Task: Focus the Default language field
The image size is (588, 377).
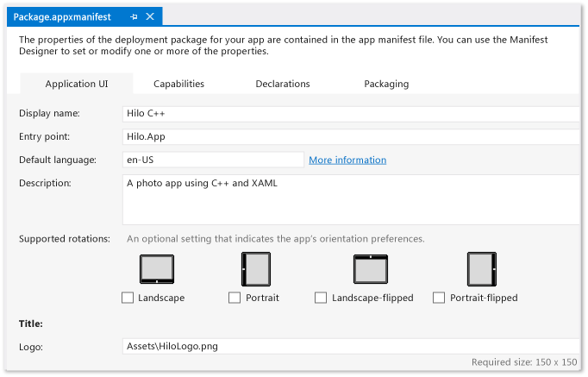Action: [213, 160]
